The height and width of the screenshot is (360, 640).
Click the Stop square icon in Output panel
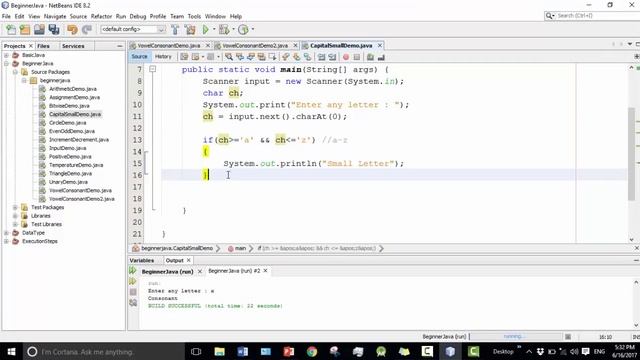click(x=133, y=292)
